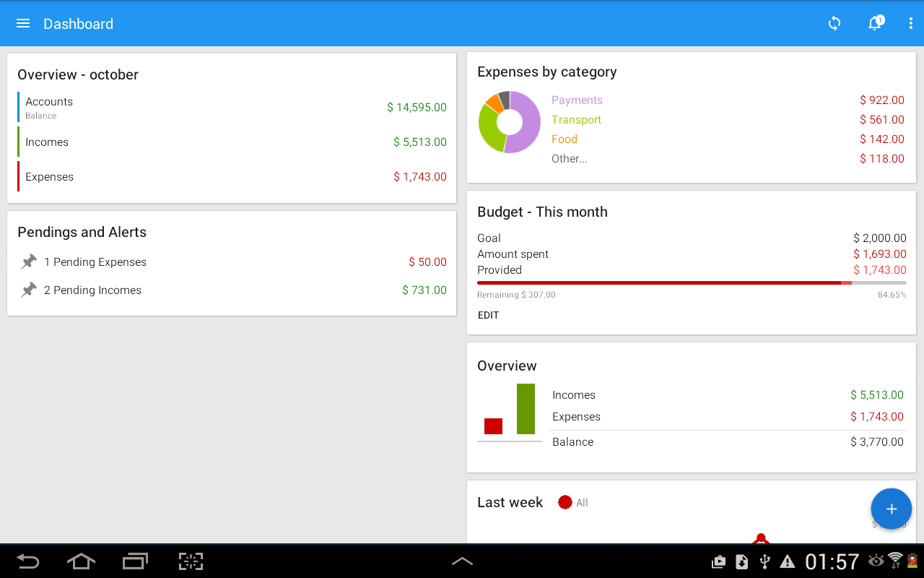Screen dimensions: 924x578
Task: Tap the battery status icon
Action: pyautogui.click(x=912, y=561)
